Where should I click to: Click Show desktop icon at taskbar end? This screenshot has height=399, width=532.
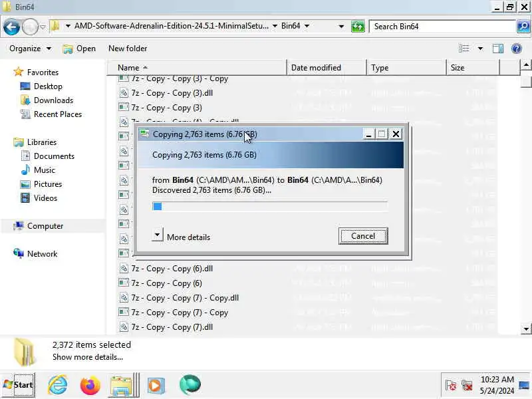[524, 385]
